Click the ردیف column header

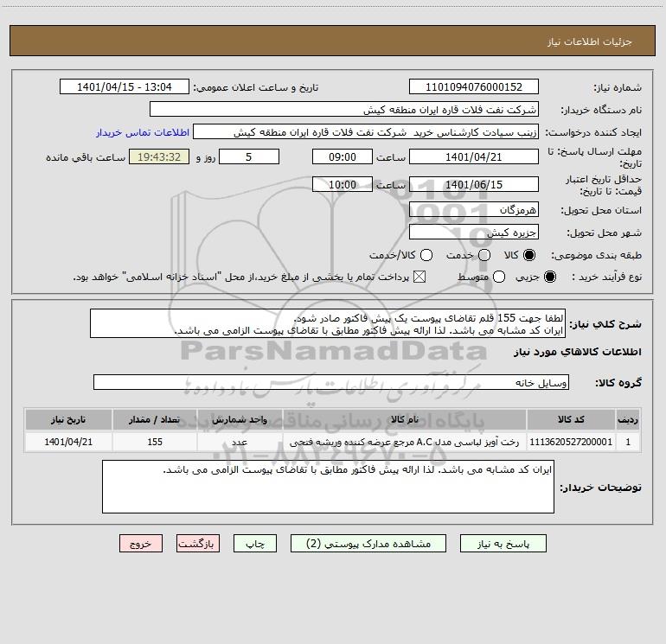pyautogui.click(x=628, y=419)
